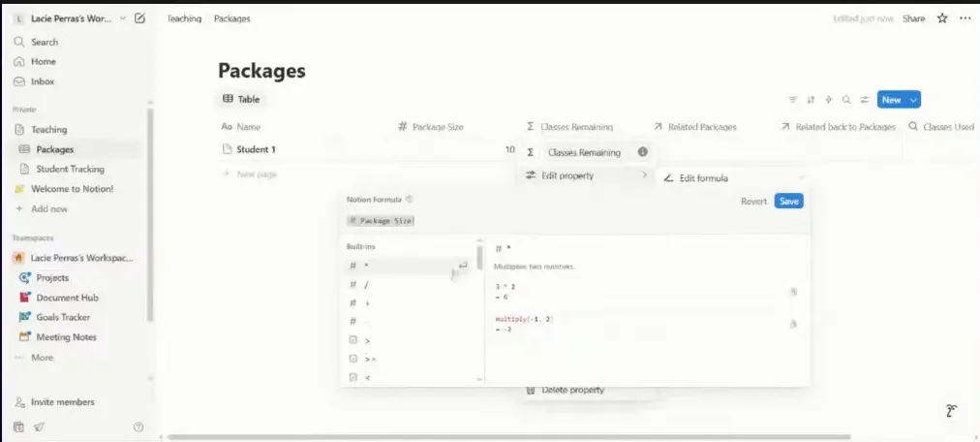The image size is (980, 442).
Task: Select Delete property from the menu
Action: coord(572,390)
